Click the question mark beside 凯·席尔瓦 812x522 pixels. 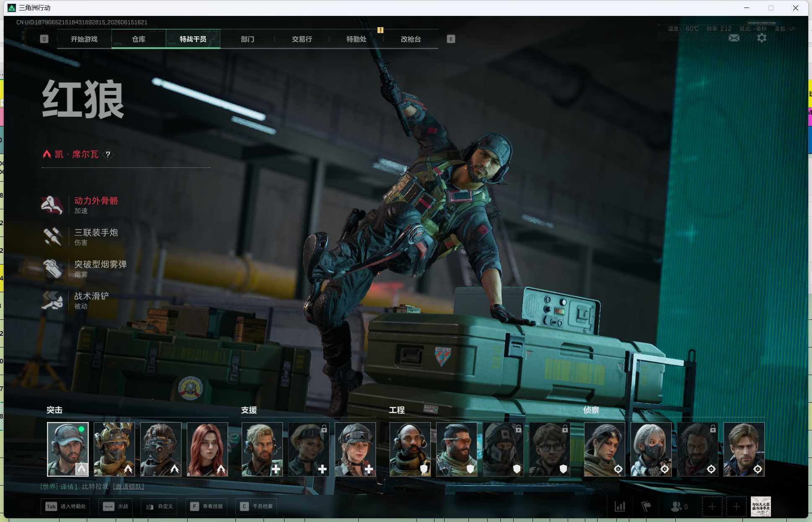(108, 154)
